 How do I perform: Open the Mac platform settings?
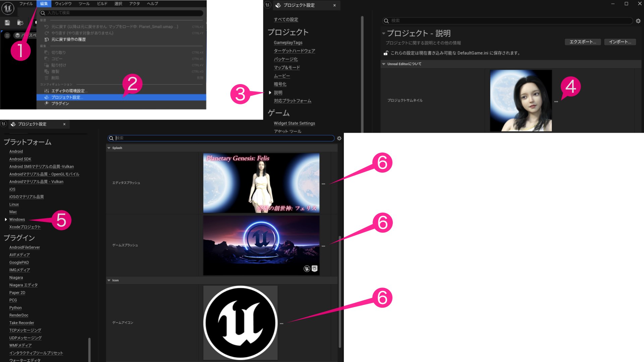[x=13, y=212]
